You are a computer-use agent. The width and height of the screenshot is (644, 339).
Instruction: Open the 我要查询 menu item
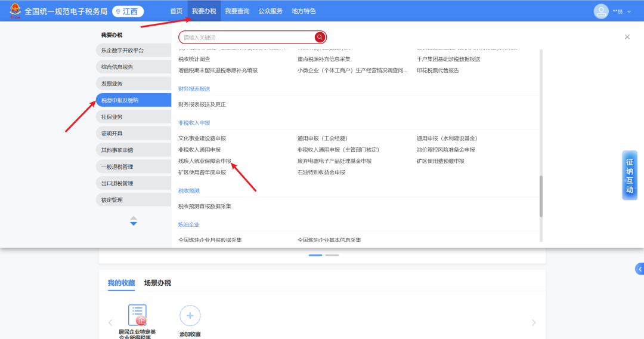coord(237,11)
